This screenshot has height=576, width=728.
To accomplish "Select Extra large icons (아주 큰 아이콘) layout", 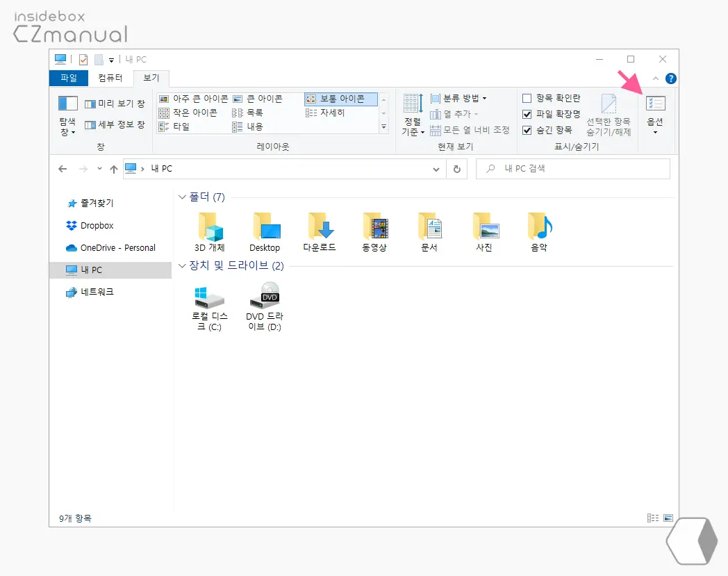I will coord(194,99).
